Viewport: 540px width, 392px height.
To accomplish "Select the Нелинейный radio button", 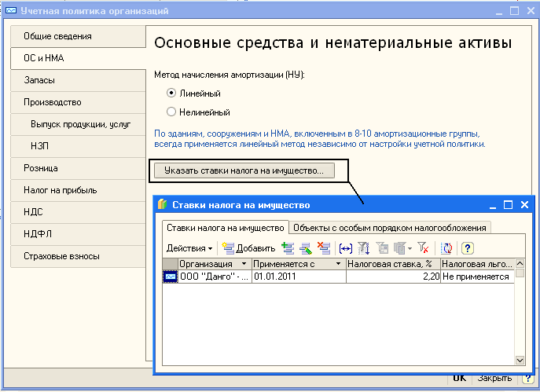I will click(171, 112).
